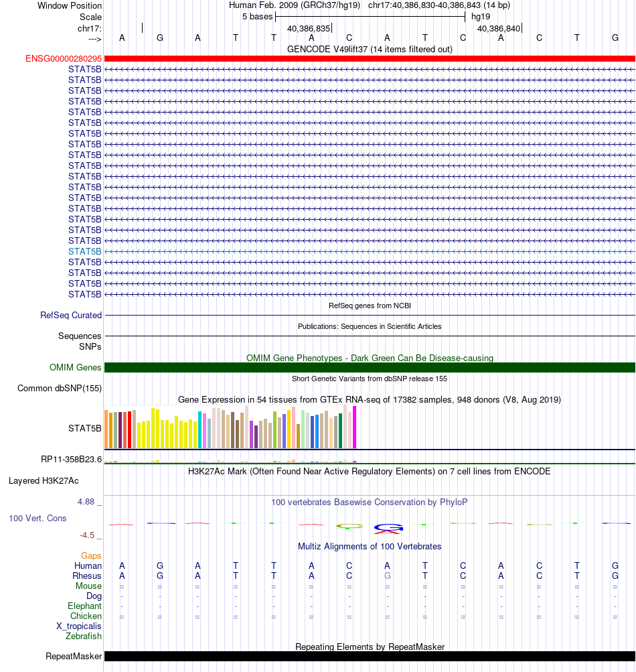Select the black RepeatMasker bar
This screenshot has height=672, width=636.
370,656
